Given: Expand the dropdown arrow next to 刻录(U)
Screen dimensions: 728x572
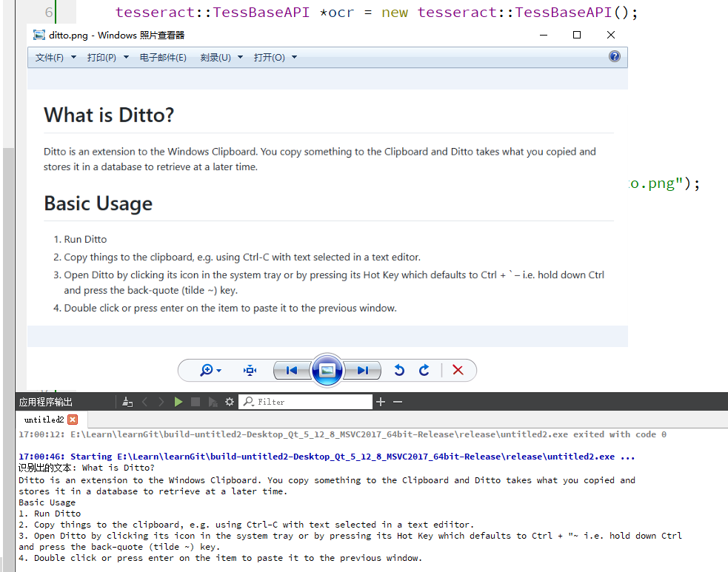Looking at the screenshot, I should (x=240, y=58).
